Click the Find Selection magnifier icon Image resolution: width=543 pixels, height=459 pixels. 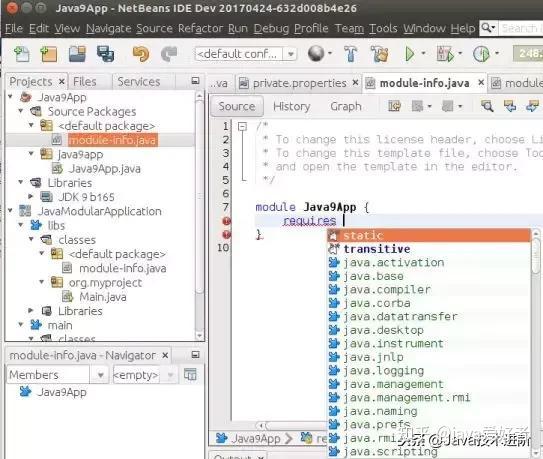coord(487,106)
